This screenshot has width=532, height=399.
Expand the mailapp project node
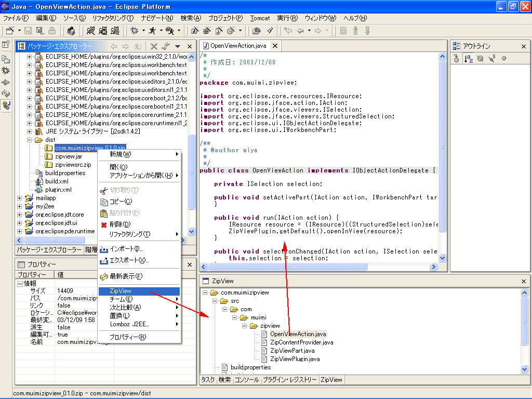(x=20, y=198)
